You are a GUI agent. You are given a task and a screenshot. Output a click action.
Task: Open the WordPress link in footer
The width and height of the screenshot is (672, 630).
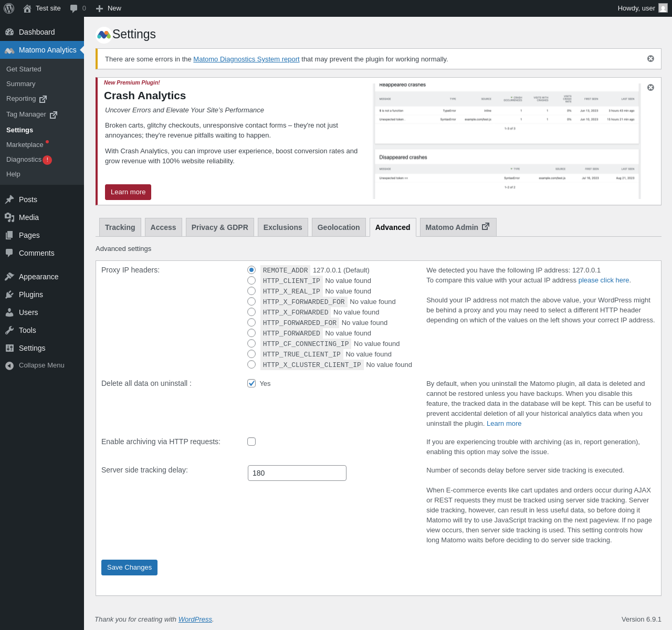pos(195,619)
